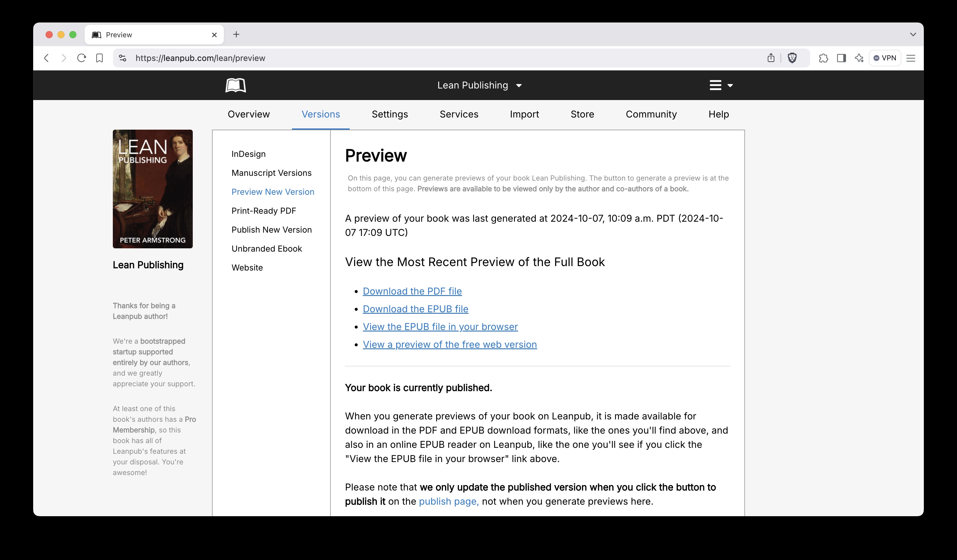Open the Community tab

click(x=651, y=114)
